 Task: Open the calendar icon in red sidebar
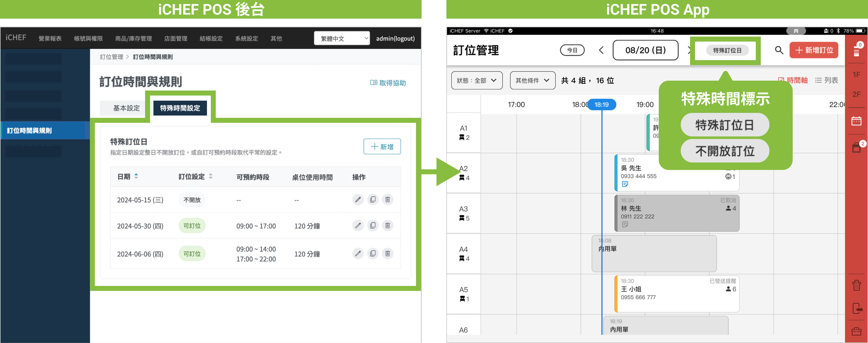(856, 121)
